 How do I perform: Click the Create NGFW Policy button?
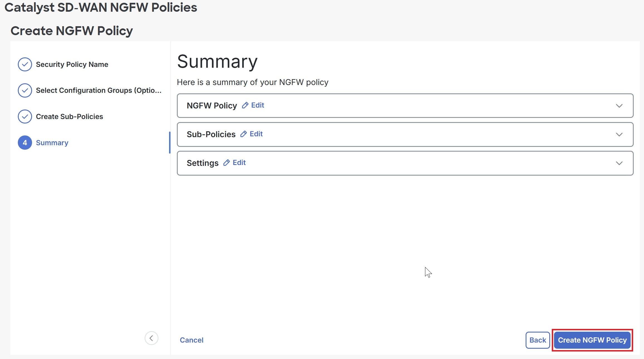[592, 340]
